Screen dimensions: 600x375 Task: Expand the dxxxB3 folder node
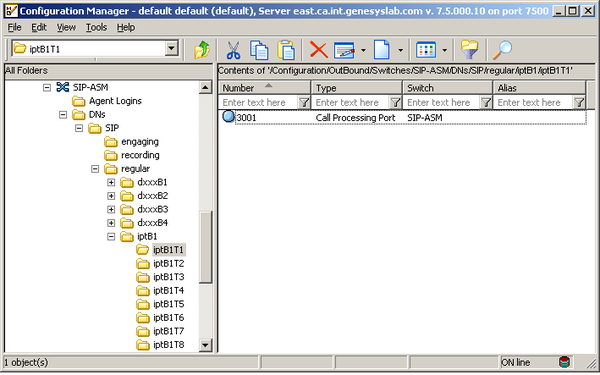tap(111, 209)
